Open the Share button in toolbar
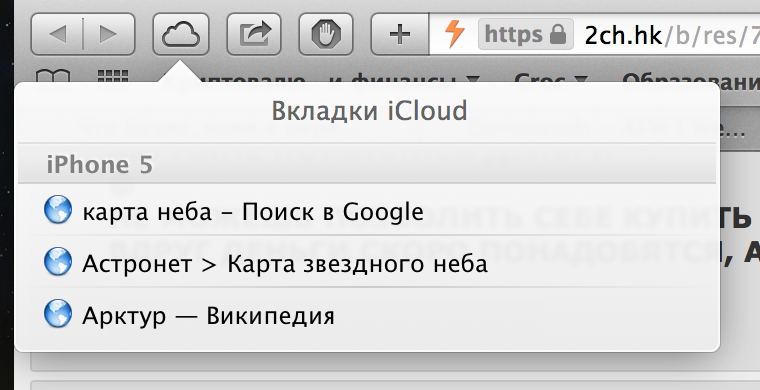Screen dimensions: 760x390 (254, 34)
